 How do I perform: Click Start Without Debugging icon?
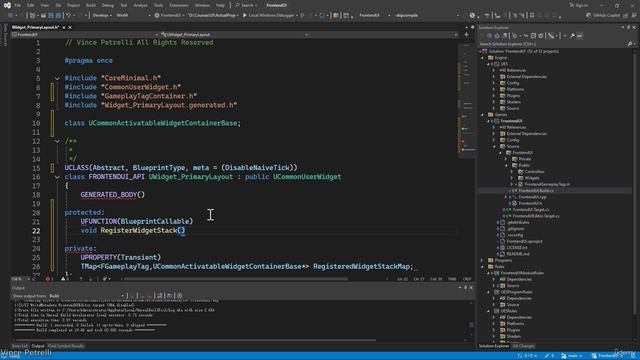[302, 16]
